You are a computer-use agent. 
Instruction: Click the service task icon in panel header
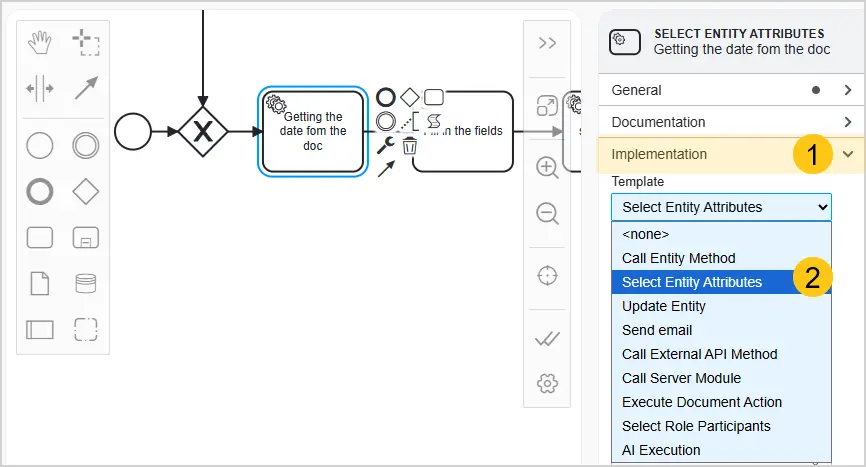click(625, 42)
